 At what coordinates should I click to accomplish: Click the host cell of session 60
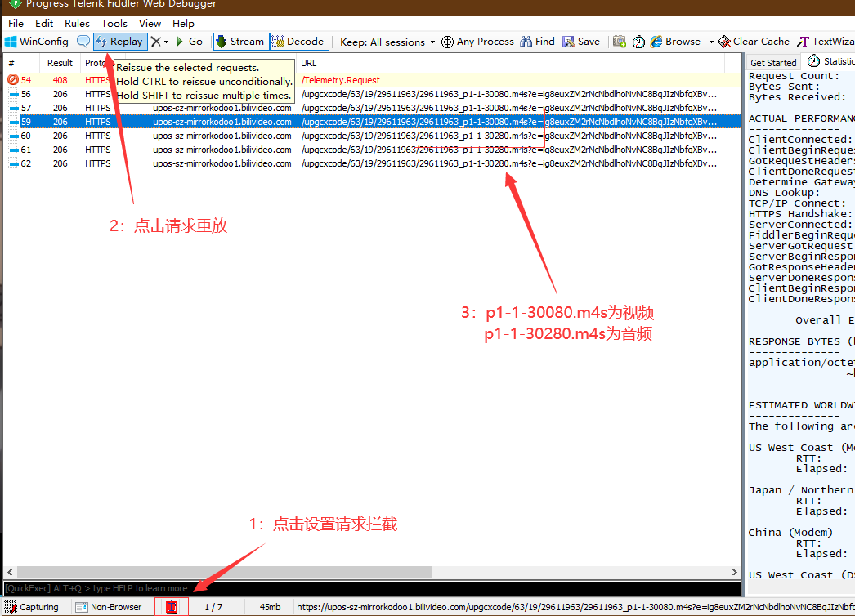222,136
